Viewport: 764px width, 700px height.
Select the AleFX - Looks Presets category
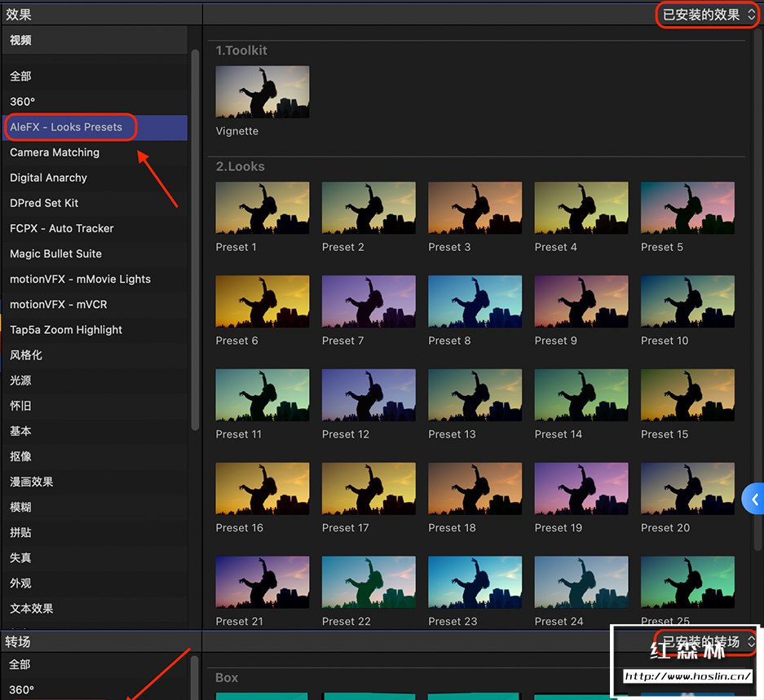[x=95, y=127]
